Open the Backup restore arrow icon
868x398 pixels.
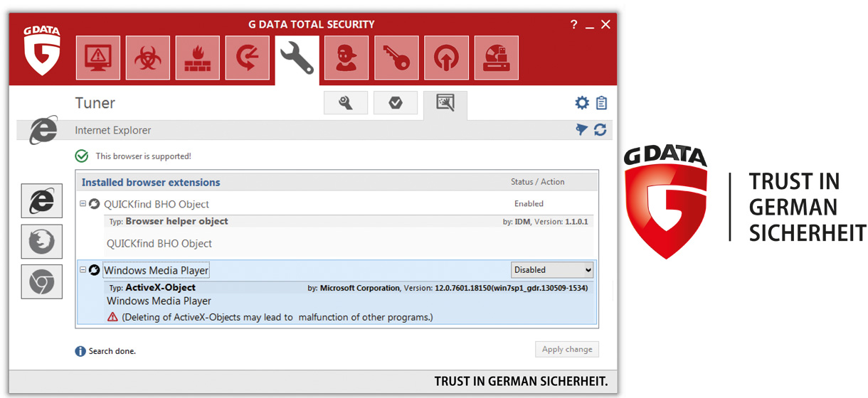pos(248,58)
